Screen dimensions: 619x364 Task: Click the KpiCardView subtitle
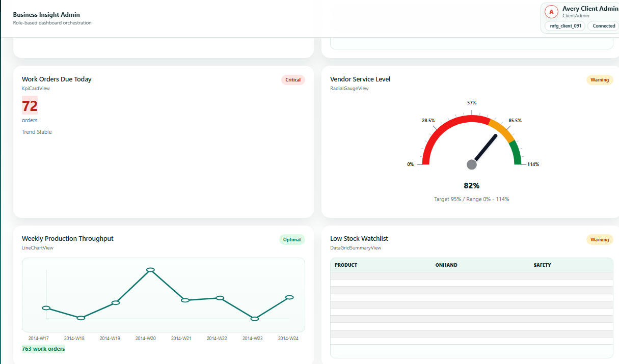(x=36, y=89)
